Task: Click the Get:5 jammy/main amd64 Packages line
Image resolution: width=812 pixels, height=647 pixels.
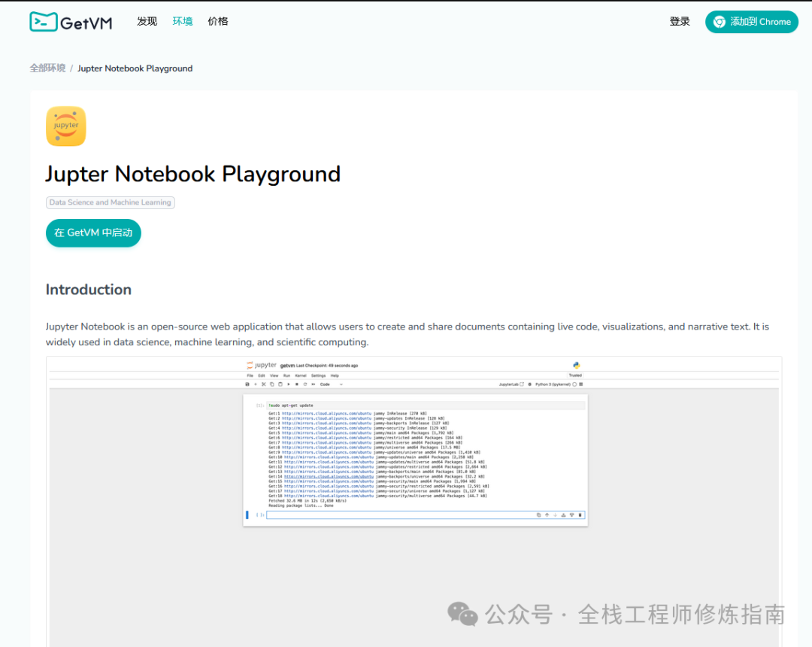Action: (x=361, y=433)
